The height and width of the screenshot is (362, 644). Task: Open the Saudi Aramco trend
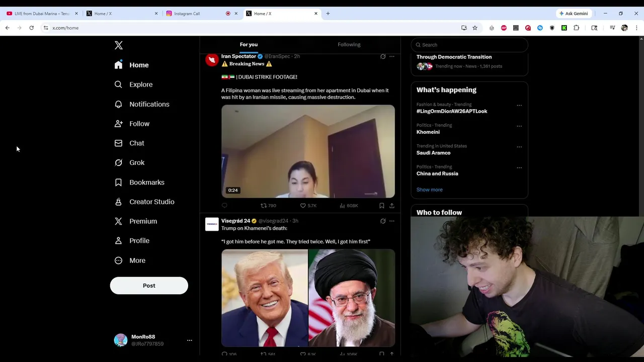click(x=433, y=153)
